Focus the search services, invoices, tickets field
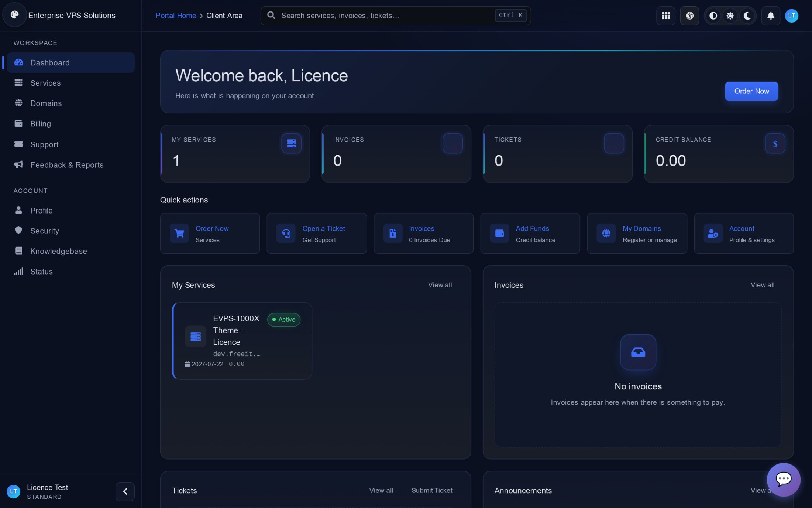The width and height of the screenshot is (812, 508). point(396,16)
